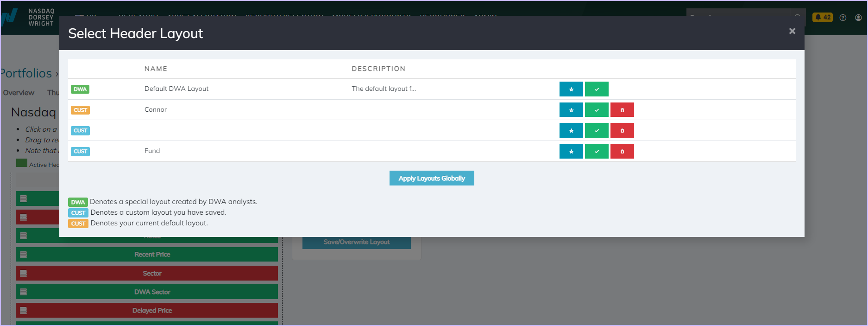Apply the Connor layout with checkmark
This screenshot has height=326, width=868.
[597, 110]
